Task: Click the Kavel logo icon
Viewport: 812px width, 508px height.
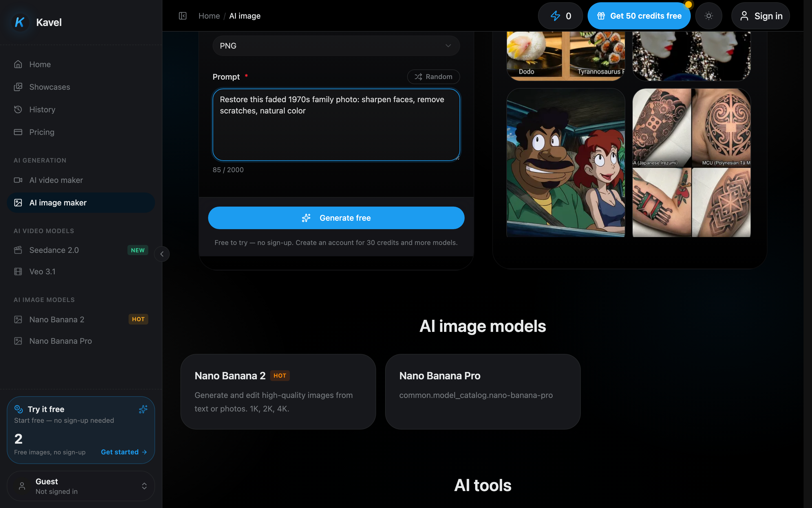Action: (20, 22)
